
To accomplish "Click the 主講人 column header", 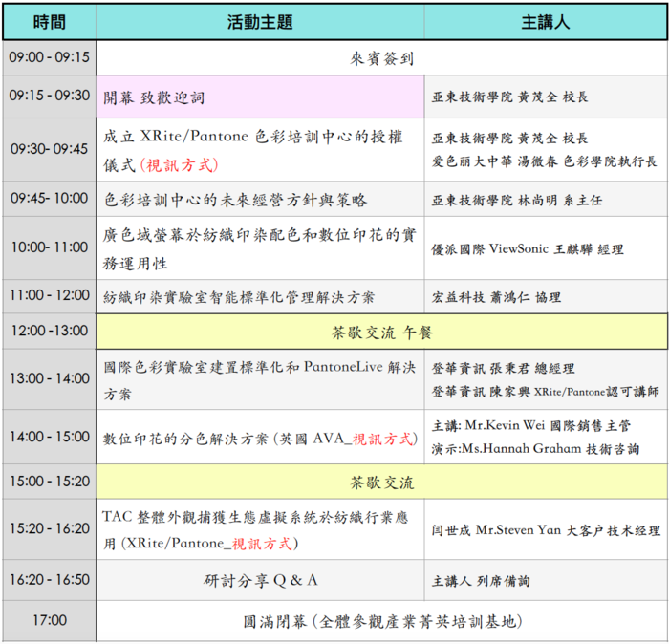I will 546,21.
